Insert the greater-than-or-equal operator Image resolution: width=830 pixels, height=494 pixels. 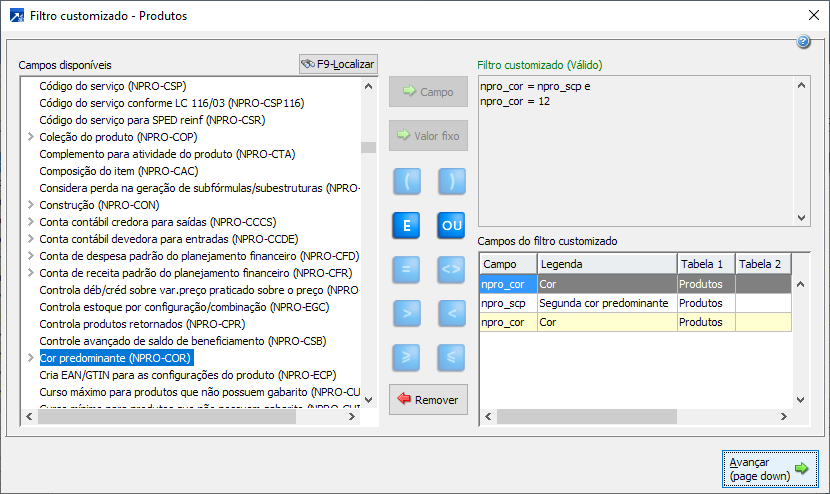tap(407, 357)
